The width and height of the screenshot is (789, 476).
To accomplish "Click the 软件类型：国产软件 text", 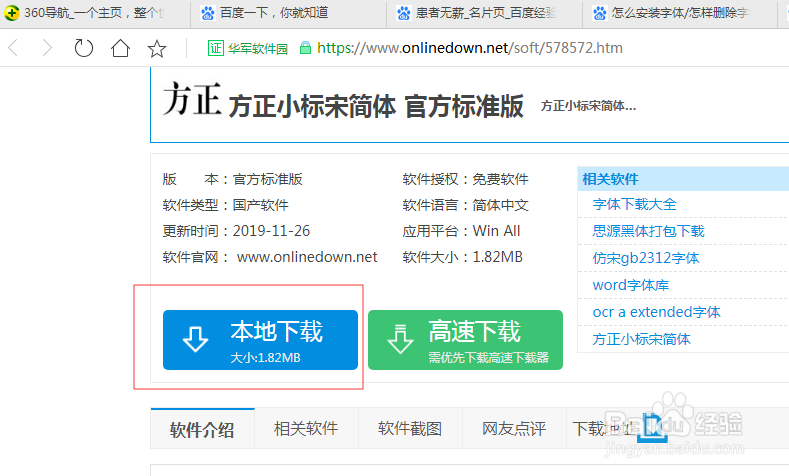I will click(x=225, y=205).
